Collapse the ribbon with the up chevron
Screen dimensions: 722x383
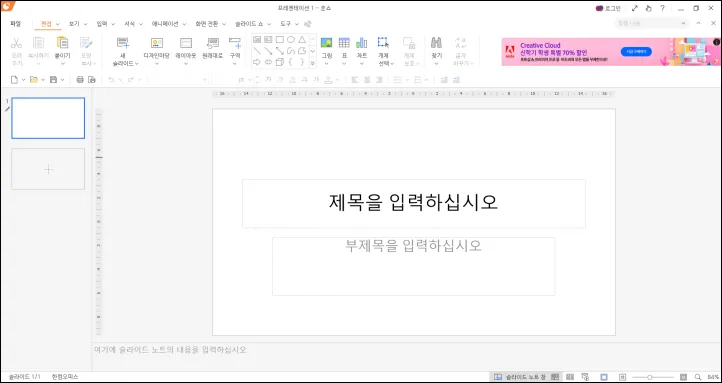[699, 23]
